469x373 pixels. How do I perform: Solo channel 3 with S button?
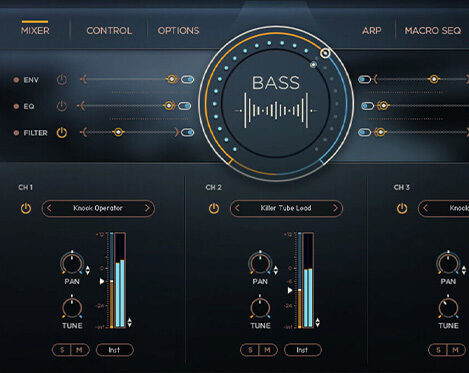[x=438, y=350]
